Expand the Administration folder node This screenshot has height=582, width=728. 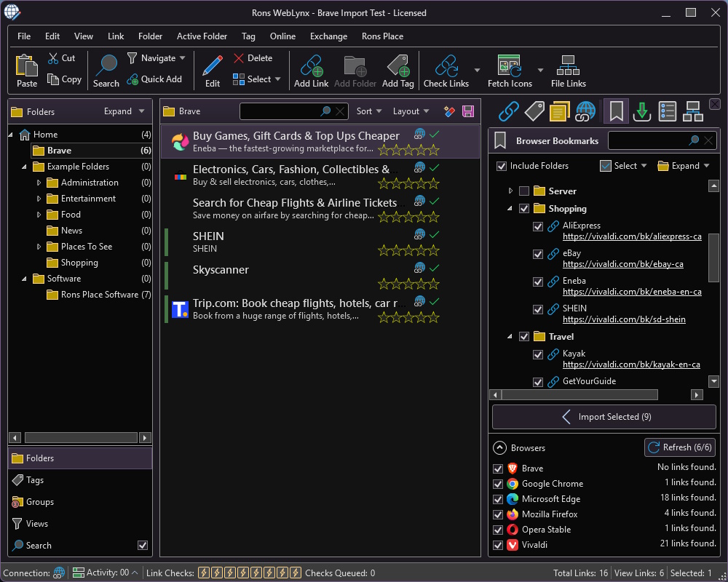point(39,183)
